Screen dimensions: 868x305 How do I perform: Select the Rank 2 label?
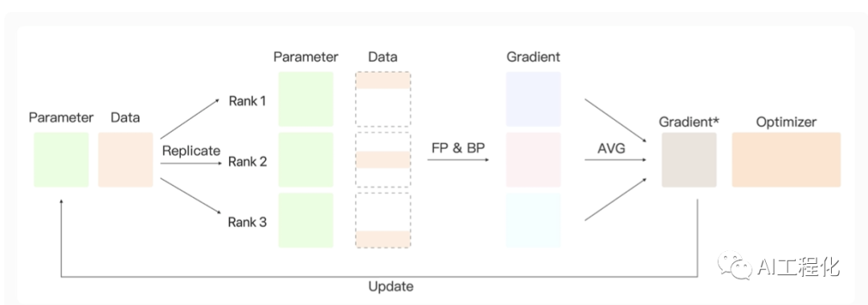248,162
